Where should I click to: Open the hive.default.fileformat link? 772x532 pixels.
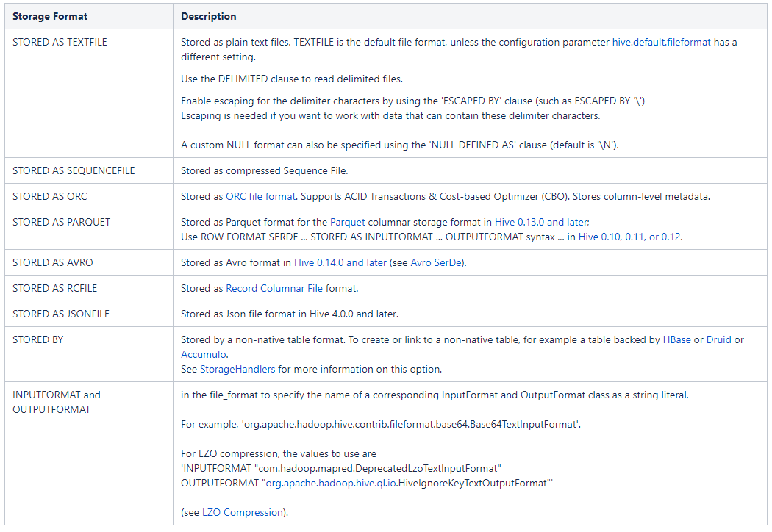661,43
